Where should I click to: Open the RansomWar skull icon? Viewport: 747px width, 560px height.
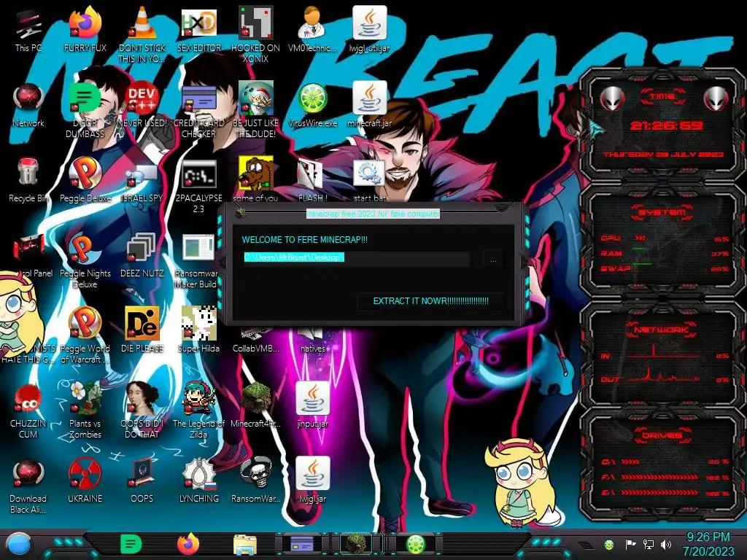coord(255,480)
